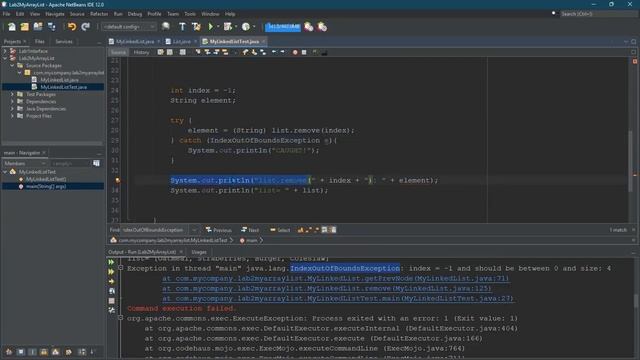Viewport: 640px width, 360px height.
Task: Click the second green re-run icon in Output
Action: 111,272
